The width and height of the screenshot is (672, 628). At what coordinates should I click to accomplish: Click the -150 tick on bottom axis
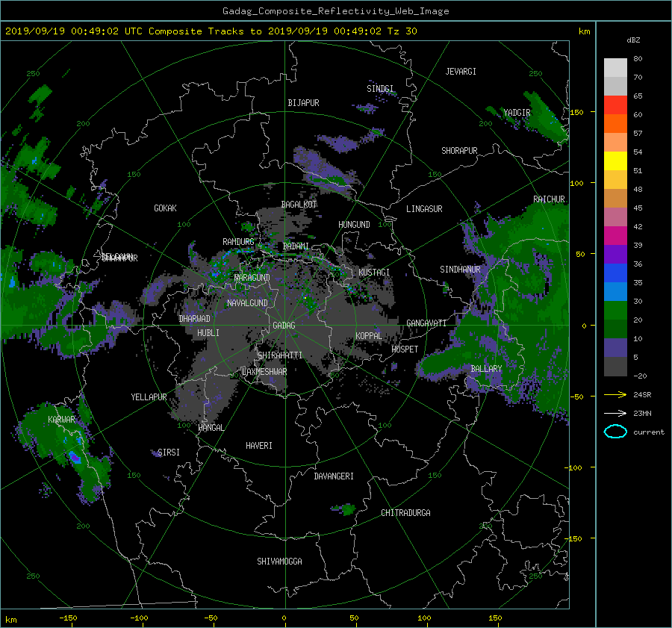(x=68, y=618)
